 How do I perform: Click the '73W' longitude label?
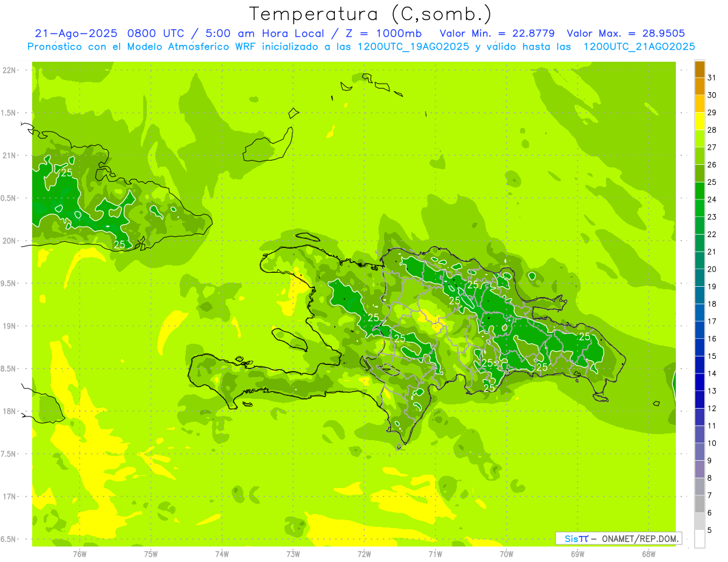click(x=293, y=554)
